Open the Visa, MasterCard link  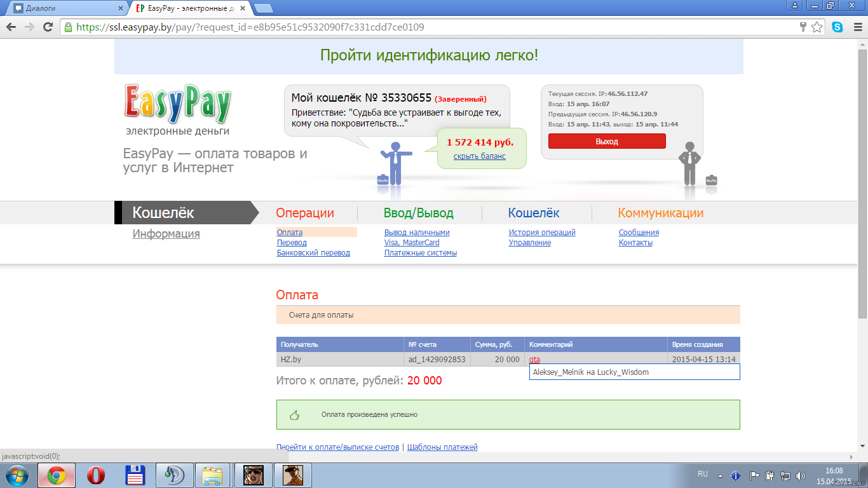412,243
